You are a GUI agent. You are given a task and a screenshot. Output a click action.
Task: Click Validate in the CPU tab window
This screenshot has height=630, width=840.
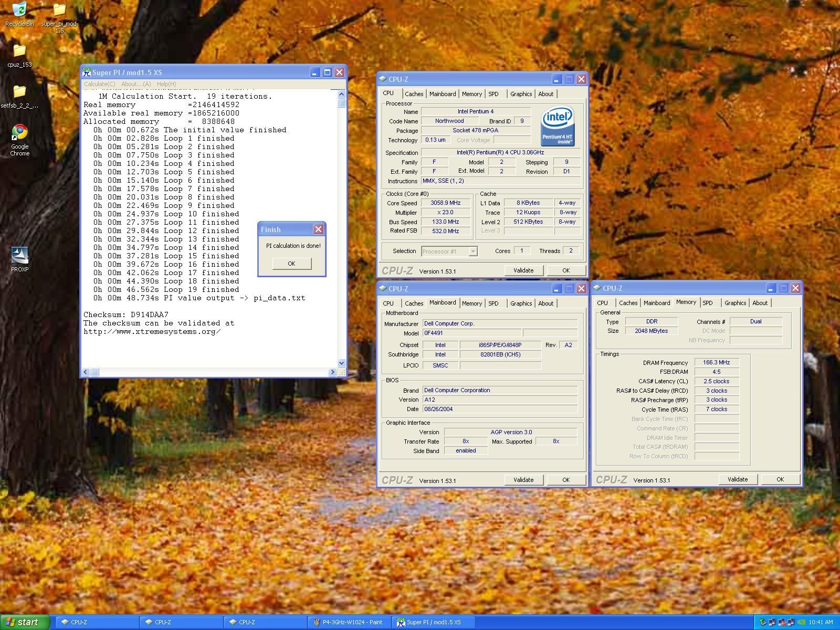point(523,270)
